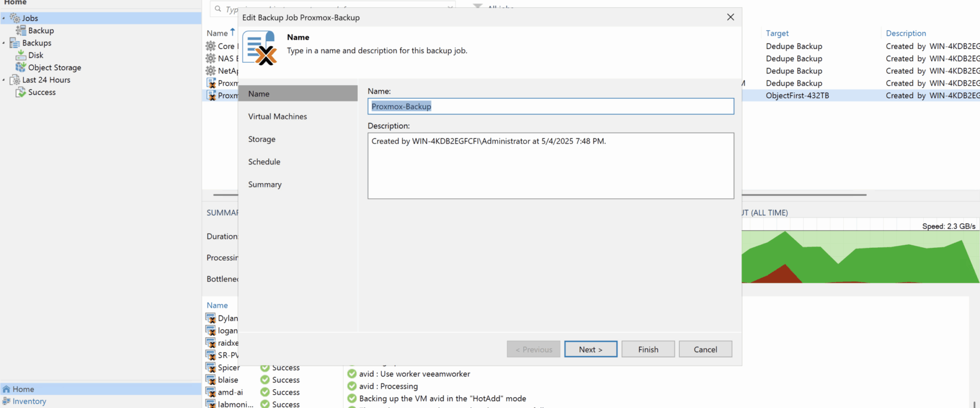This screenshot has width=980, height=408.
Task: Click the Last 24 Hours icon
Action: click(15, 80)
